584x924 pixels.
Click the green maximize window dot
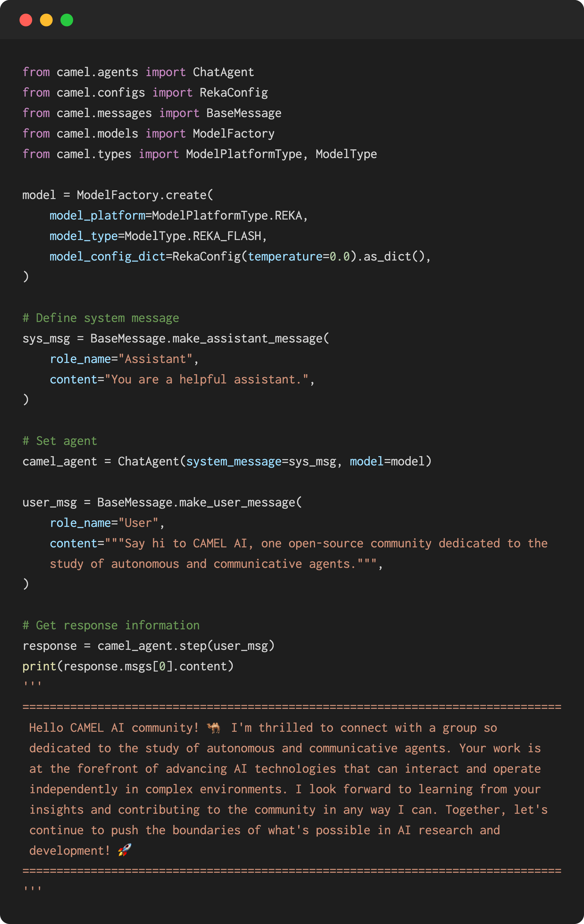(x=67, y=20)
